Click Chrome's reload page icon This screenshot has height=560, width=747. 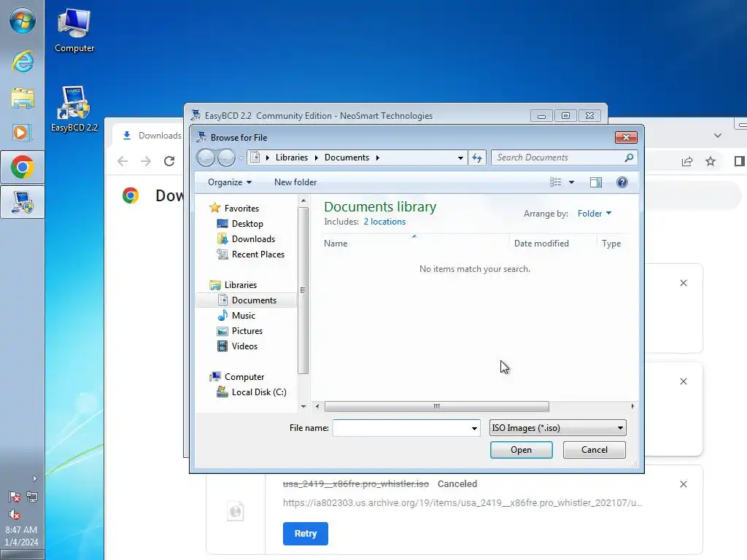click(x=169, y=161)
